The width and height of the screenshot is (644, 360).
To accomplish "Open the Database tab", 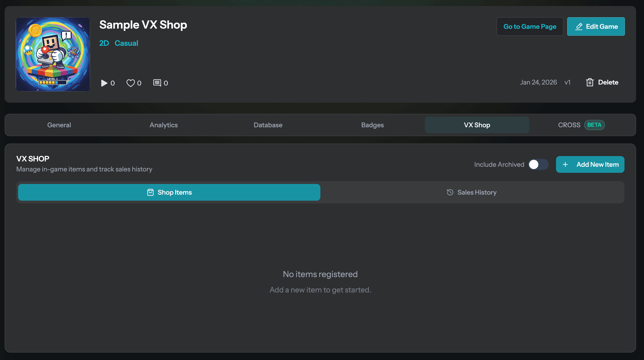I will coord(268,125).
